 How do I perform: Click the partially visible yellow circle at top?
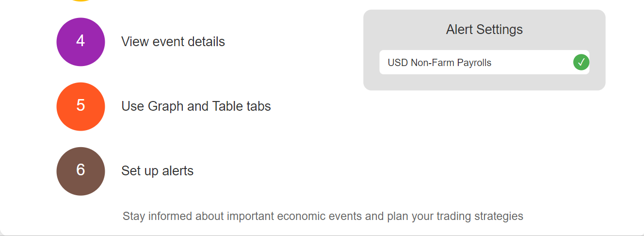coord(80,0)
